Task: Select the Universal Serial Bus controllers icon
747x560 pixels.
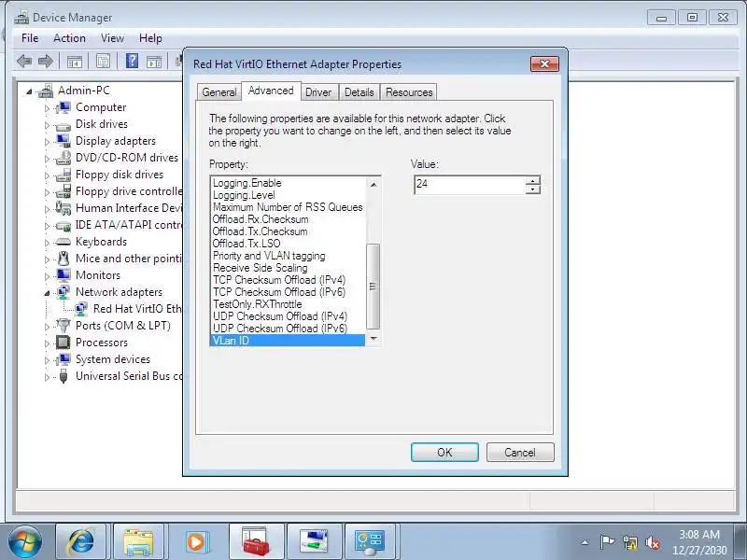Action: [63, 376]
